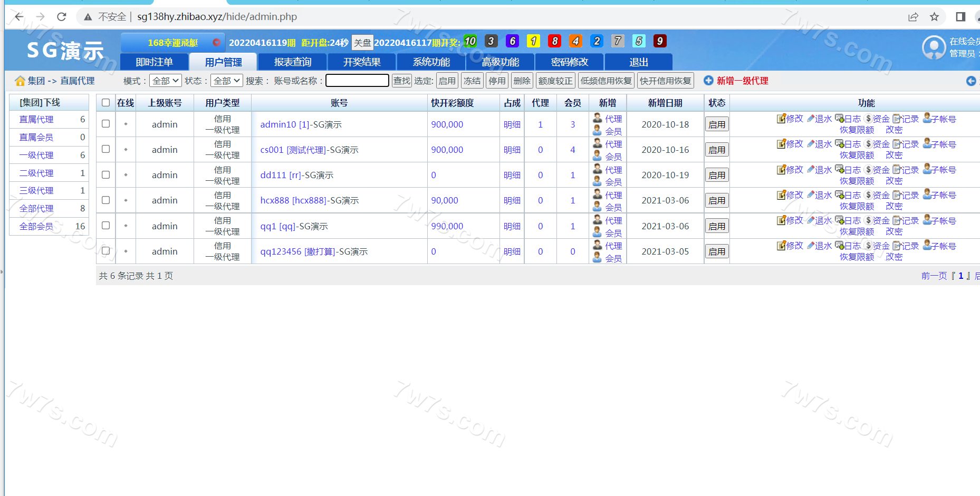Check the checkbox for qq1 row

[105, 226]
